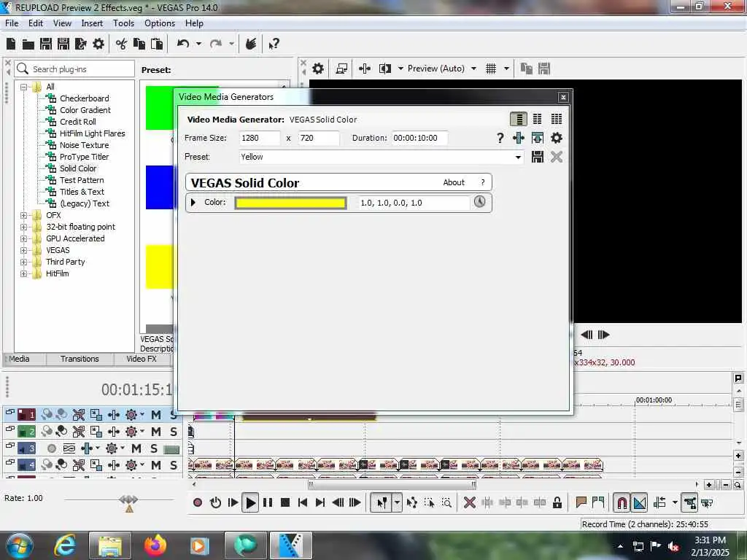Click the Duration field 00:00:10:00
The width and height of the screenshot is (747, 560).
pyautogui.click(x=419, y=138)
